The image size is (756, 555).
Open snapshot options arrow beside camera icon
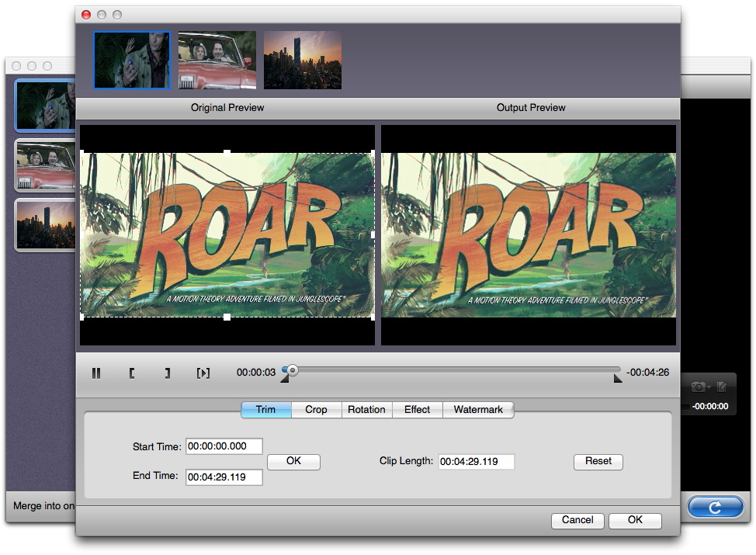pyautogui.click(x=709, y=387)
